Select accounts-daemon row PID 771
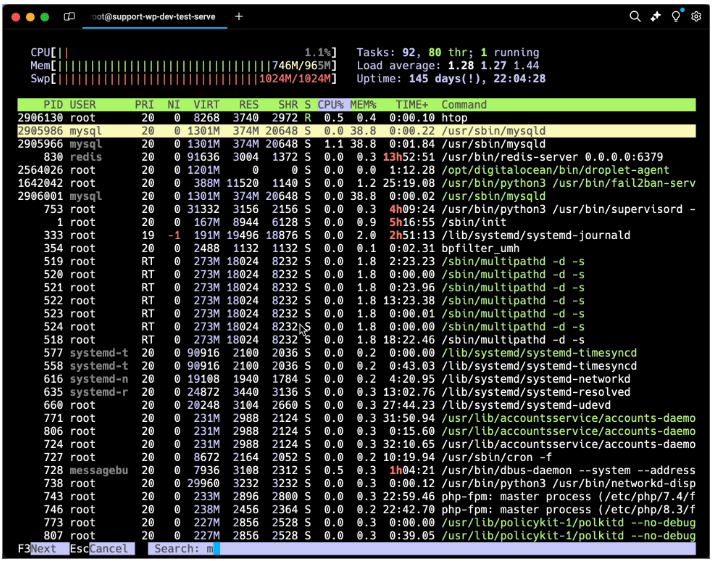Screen dimensions: 712x561 tap(356, 418)
